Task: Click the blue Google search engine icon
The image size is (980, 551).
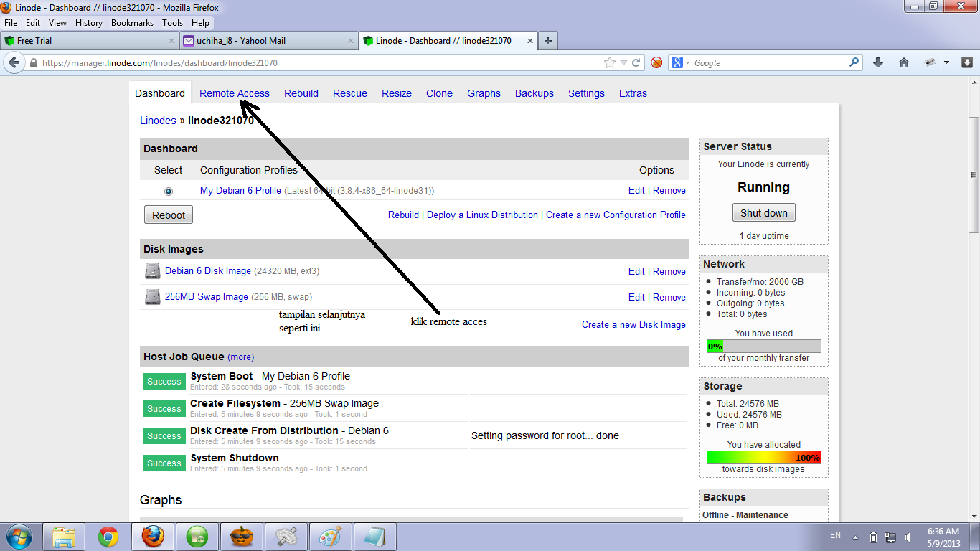Action: coord(677,63)
